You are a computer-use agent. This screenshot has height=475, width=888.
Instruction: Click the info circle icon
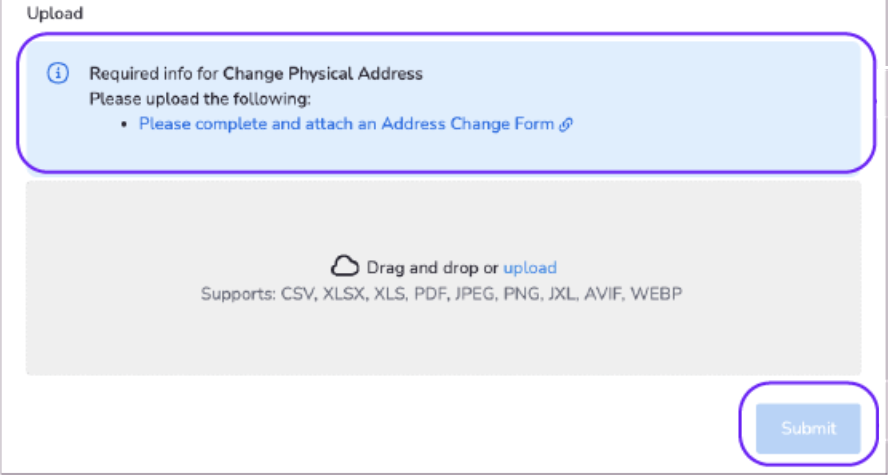[x=58, y=73]
